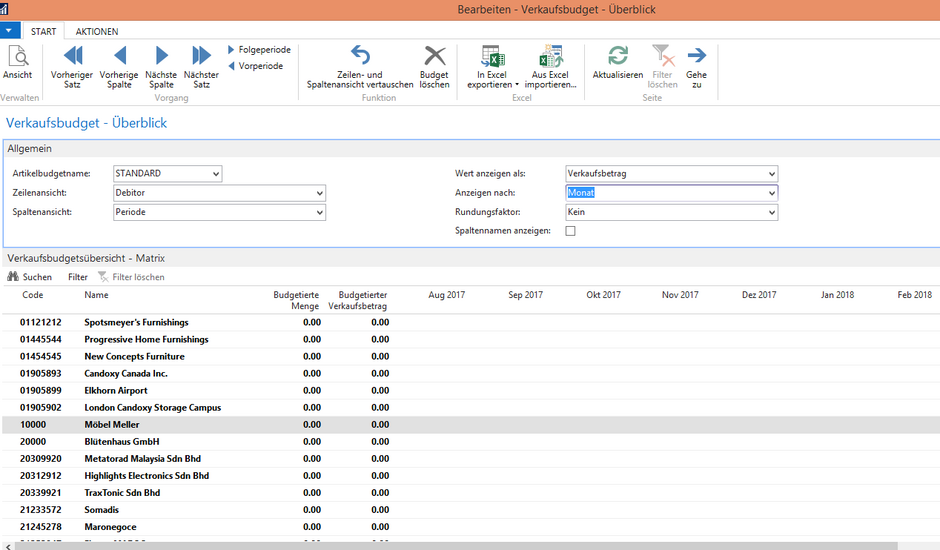Swap Zeilen- und Spaltenansicht
Screen dimensions: 940x550
[360, 67]
